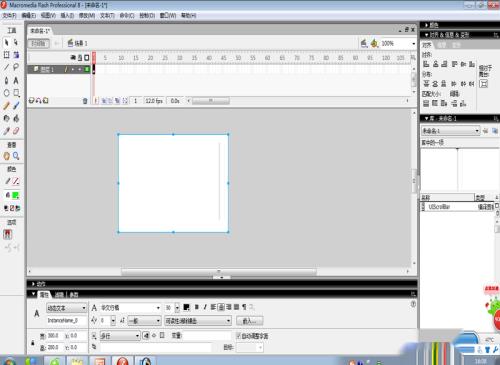Image resolution: width=500 pixels, height=365 pixels.
Task: Open the font family dropdown
Action: [x=130, y=308]
